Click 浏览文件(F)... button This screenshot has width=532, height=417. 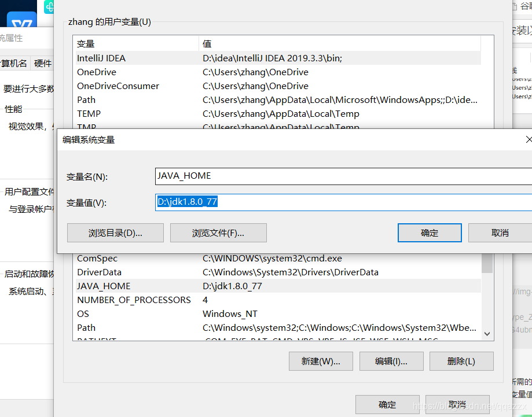tap(218, 233)
